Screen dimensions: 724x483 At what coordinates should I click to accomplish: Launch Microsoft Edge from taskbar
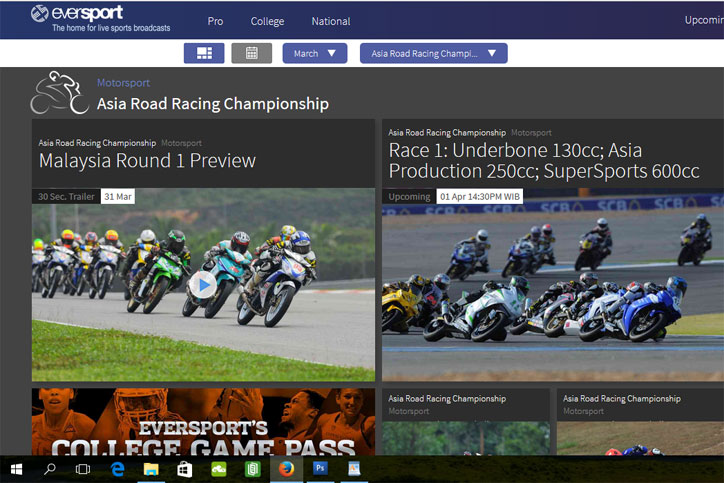tap(117, 470)
